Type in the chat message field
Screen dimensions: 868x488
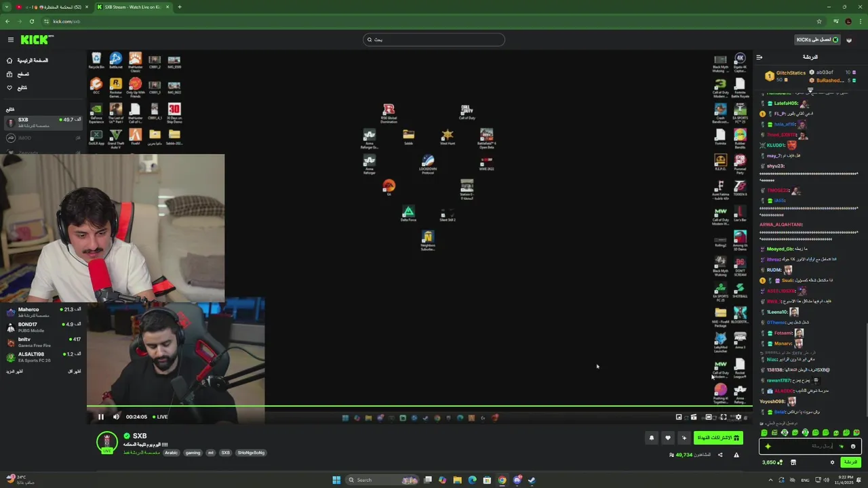(x=810, y=446)
